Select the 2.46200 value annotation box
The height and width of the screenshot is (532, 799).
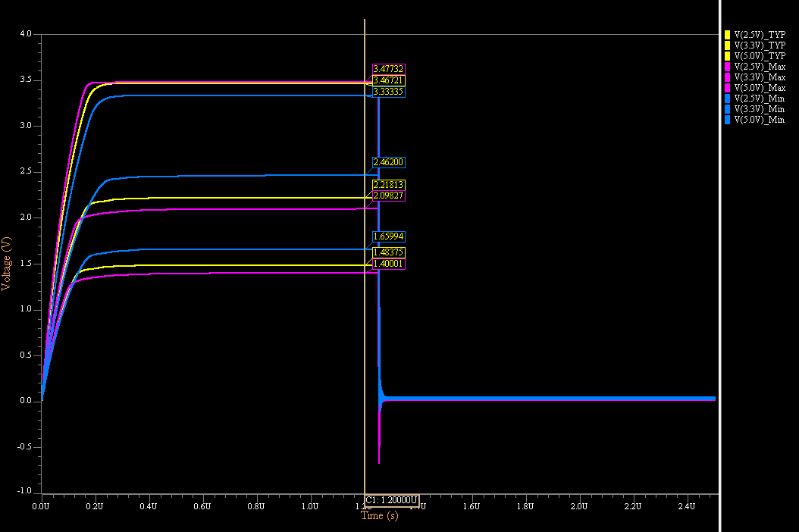(387, 162)
